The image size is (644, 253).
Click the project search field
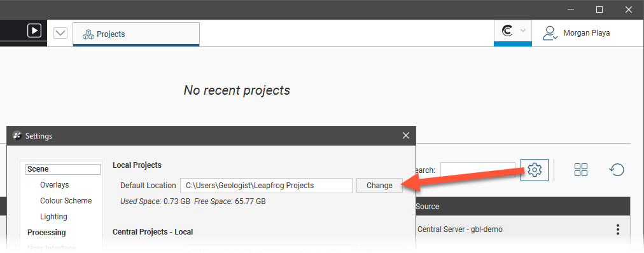478,170
